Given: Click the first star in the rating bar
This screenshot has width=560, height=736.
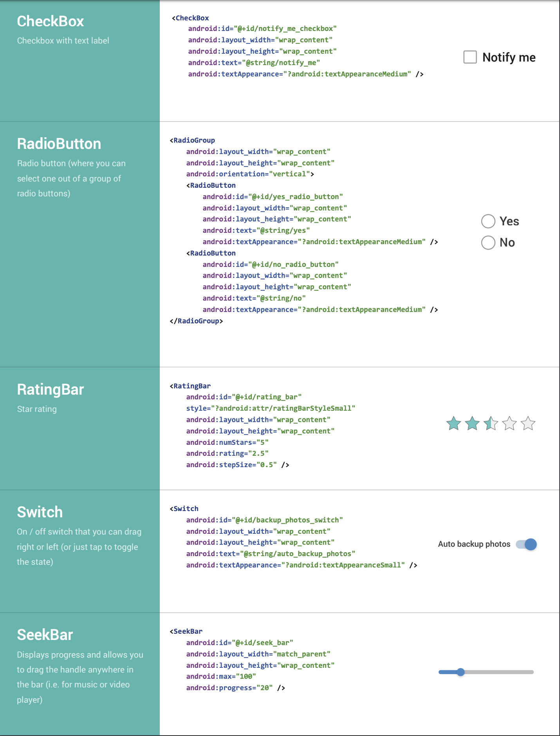Looking at the screenshot, I should click(453, 424).
